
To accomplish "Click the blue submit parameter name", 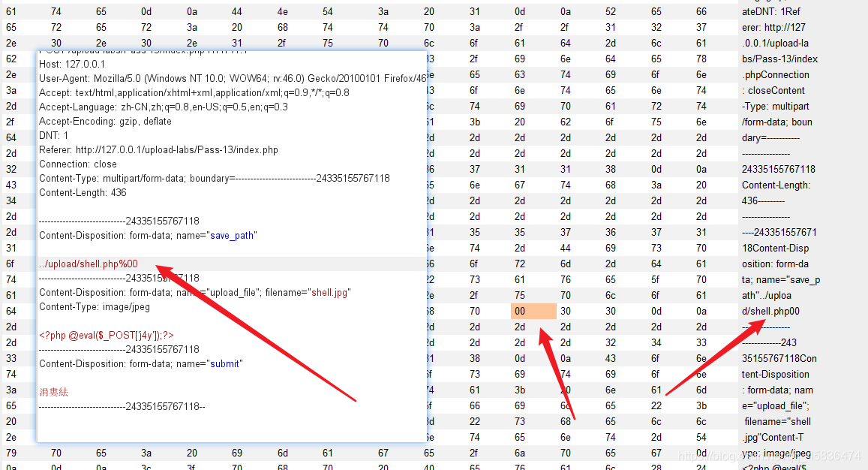I will (x=225, y=363).
